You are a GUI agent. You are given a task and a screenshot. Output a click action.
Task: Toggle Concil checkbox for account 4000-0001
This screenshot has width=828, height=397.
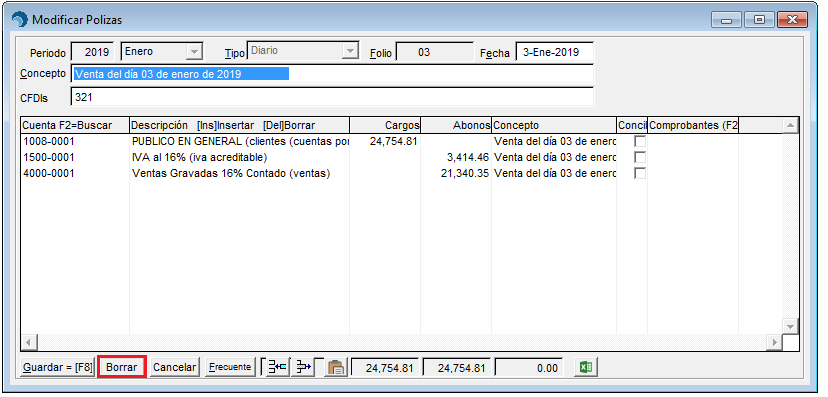click(640, 173)
